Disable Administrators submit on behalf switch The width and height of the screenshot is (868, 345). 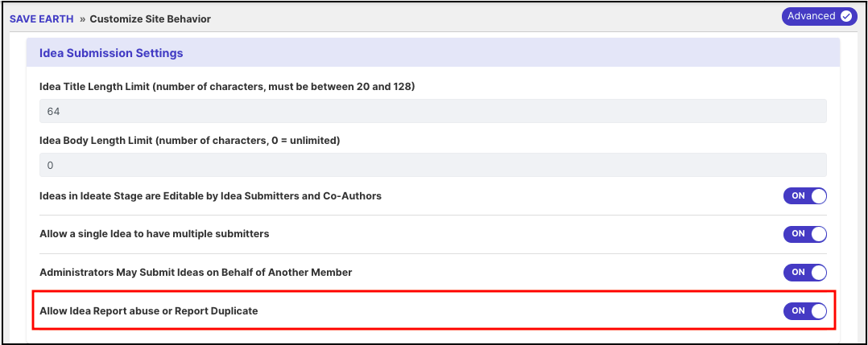click(805, 272)
